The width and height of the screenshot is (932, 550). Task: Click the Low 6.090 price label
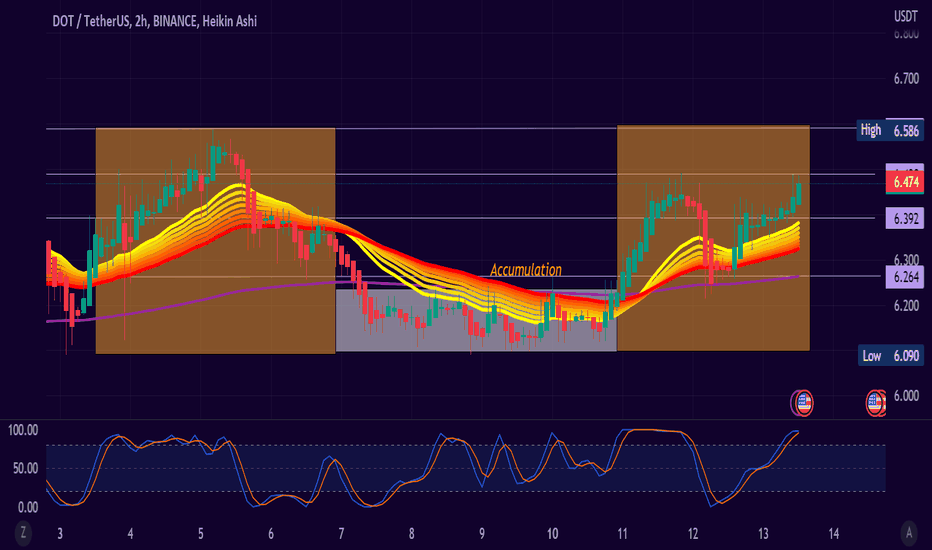point(890,356)
